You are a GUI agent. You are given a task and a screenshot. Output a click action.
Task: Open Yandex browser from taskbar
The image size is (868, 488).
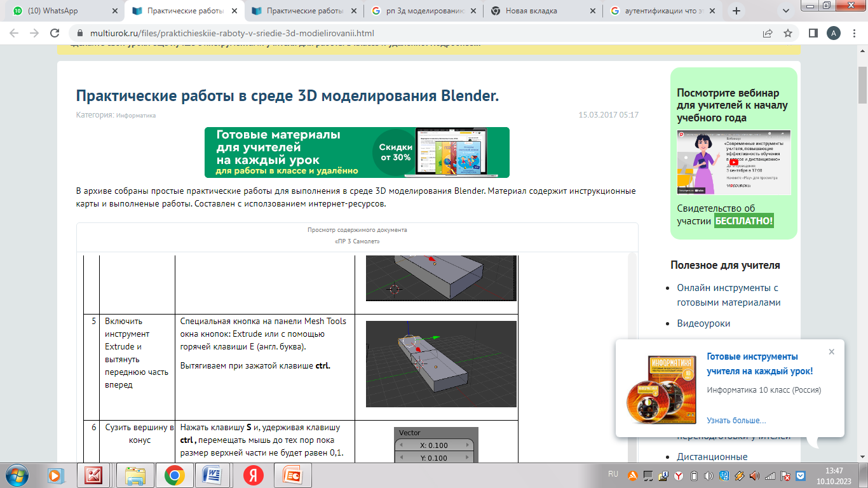(x=254, y=475)
